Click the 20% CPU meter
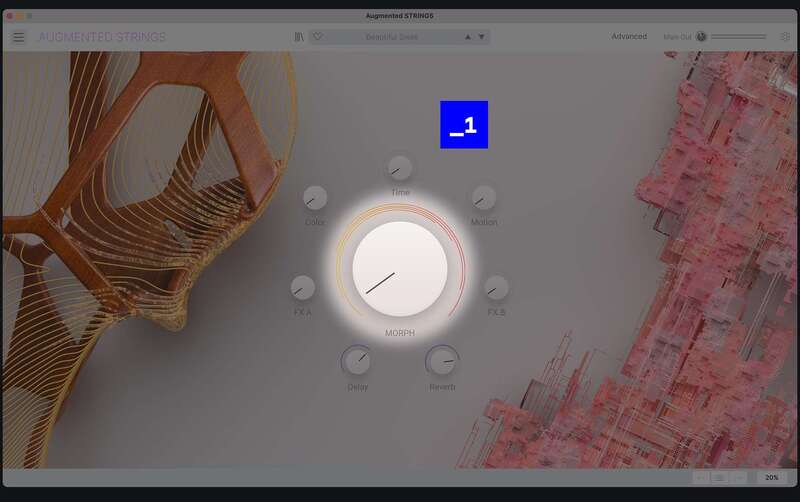The height and width of the screenshot is (502, 800). point(771,478)
